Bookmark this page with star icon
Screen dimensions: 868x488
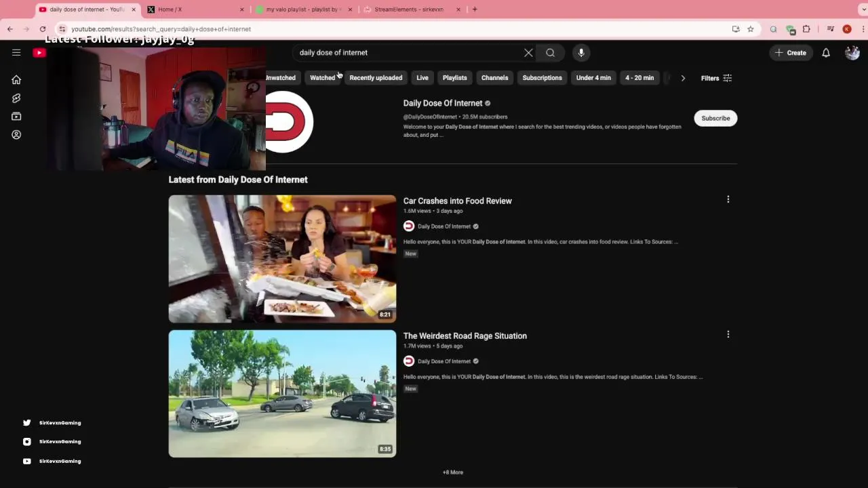(751, 29)
